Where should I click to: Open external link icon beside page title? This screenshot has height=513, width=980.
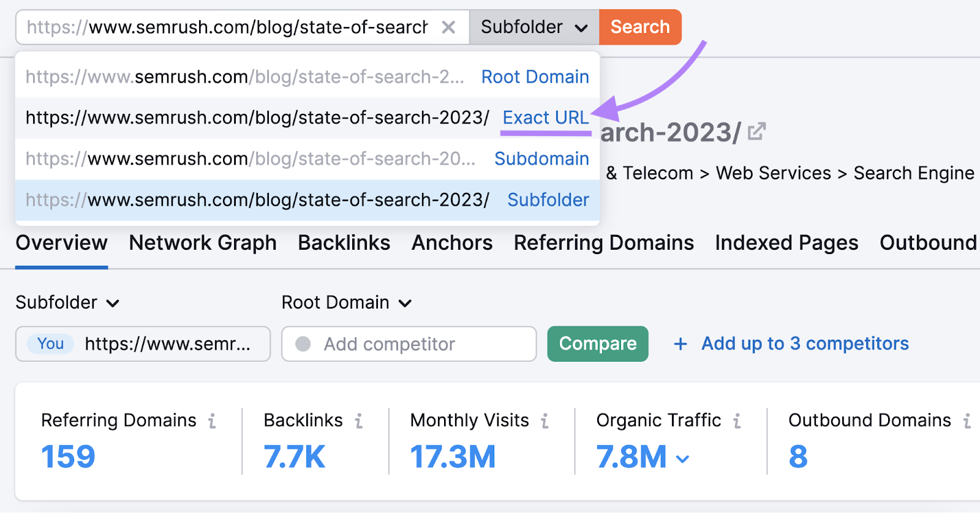pos(757,132)
